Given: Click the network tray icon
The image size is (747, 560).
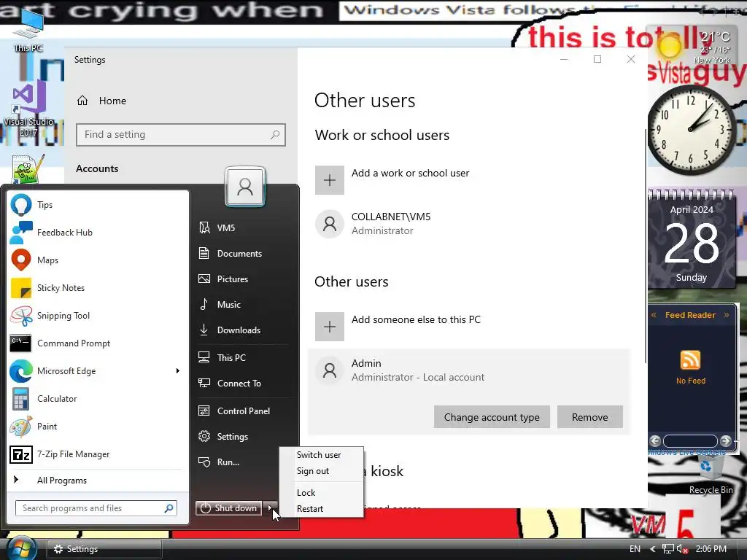Looking at the screenshot, I should tap(668, 549).
